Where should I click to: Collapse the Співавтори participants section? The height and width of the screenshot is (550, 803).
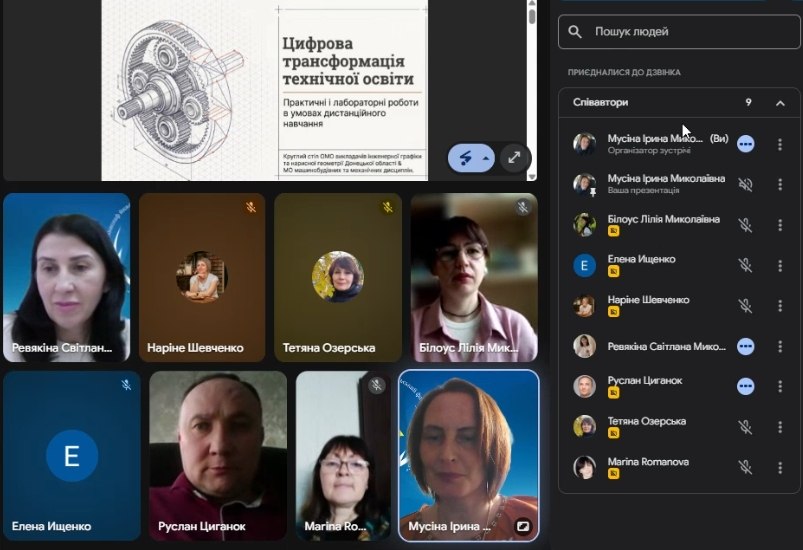coord(780,103)
